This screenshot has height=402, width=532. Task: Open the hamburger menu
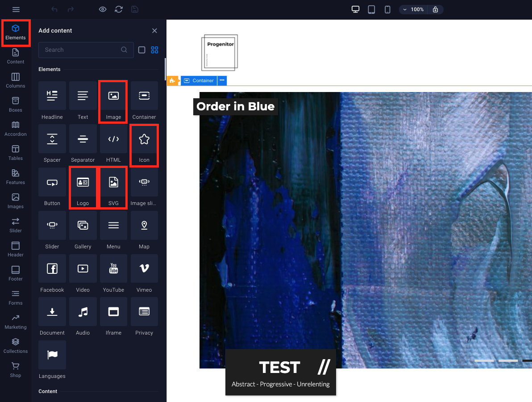(16, 9)
